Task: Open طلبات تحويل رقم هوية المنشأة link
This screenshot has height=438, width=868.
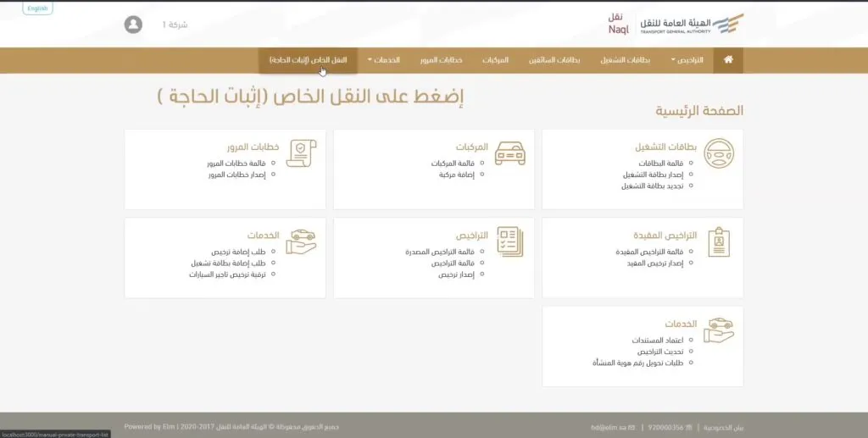Action: tap(637, 363)
